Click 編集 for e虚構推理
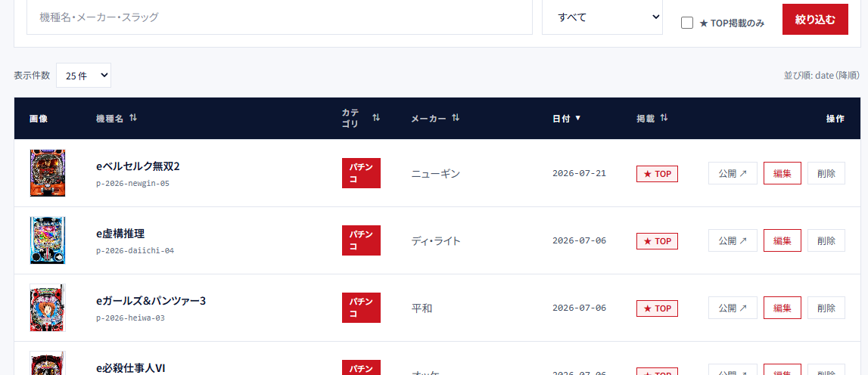Screen dimensions: 868x375 [782, 240]
